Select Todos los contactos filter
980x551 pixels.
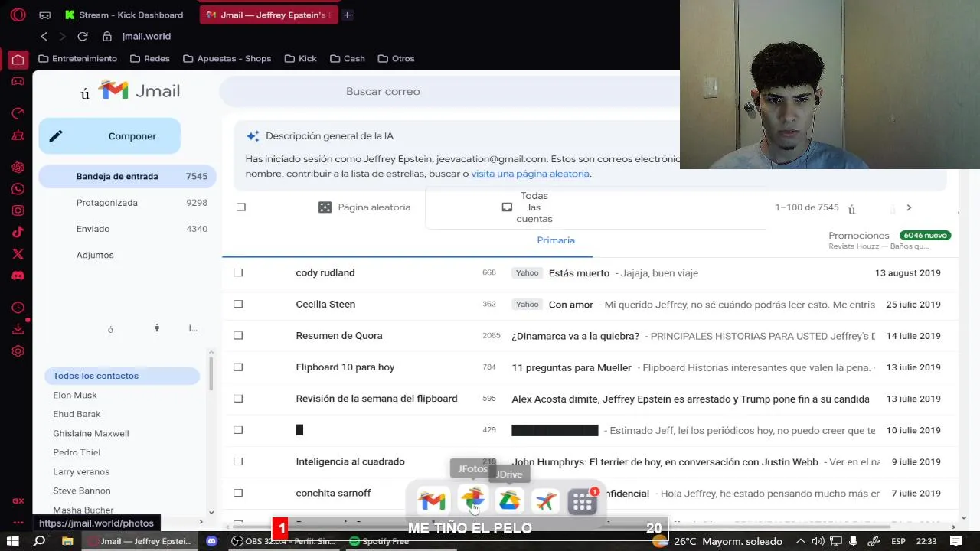pos(122,376)
